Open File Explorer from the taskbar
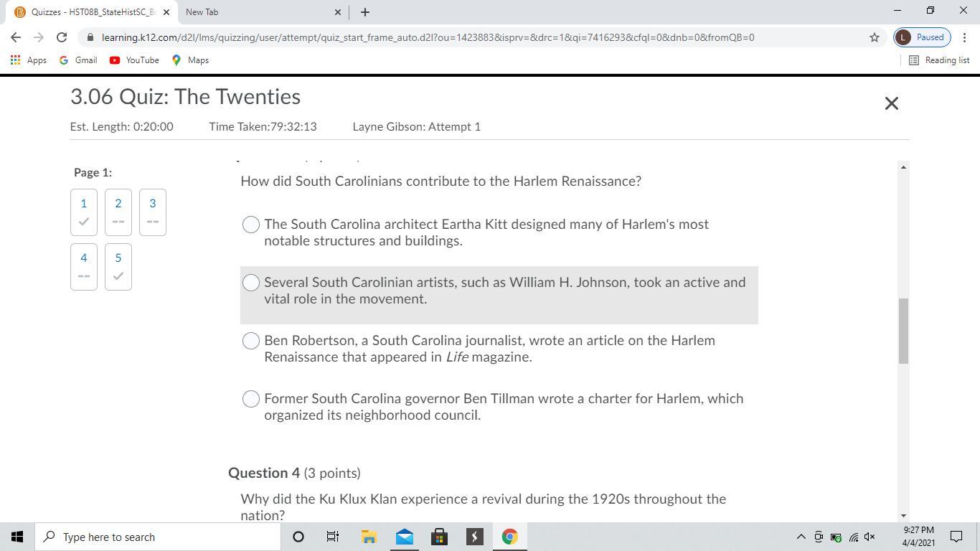This screenshot has width=980, height=551. click(369, 537)
